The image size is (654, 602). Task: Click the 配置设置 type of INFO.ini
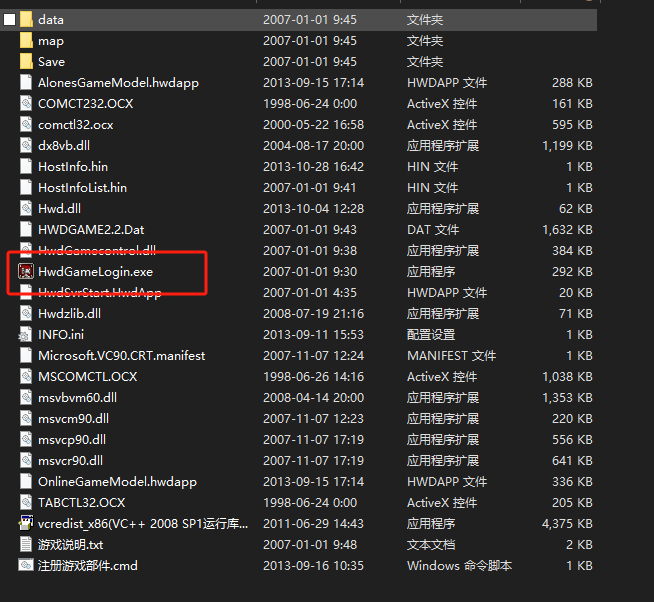click(431, 335)
